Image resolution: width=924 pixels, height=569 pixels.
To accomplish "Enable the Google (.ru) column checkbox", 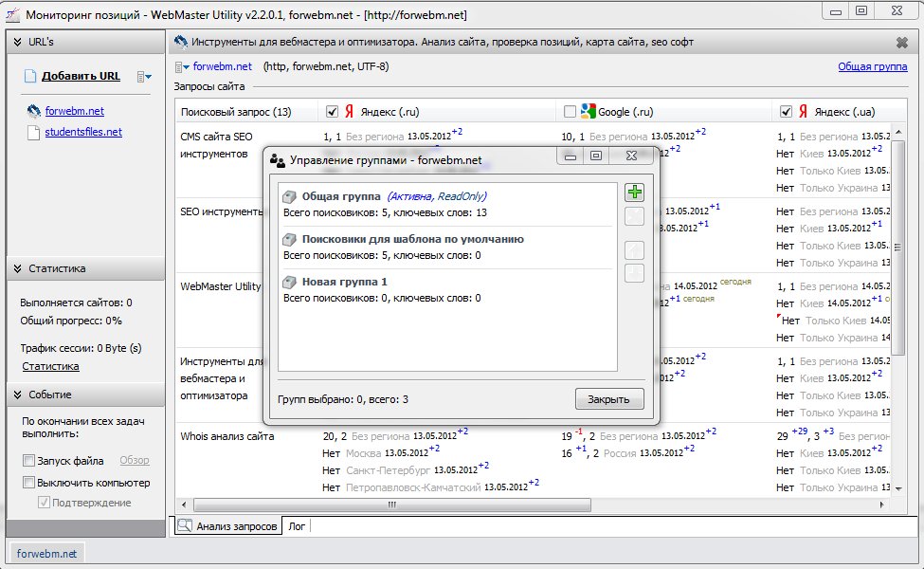I will tap(570, 112).
